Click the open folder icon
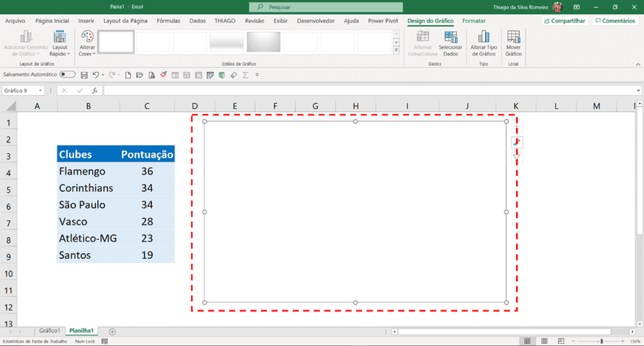 click(140, 75)
